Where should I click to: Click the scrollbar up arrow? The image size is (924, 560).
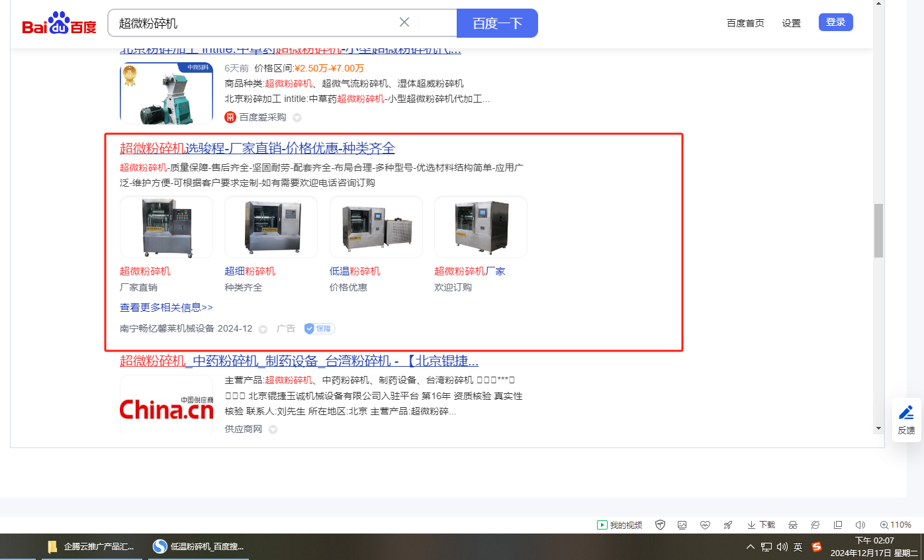(x=878, y=4)
